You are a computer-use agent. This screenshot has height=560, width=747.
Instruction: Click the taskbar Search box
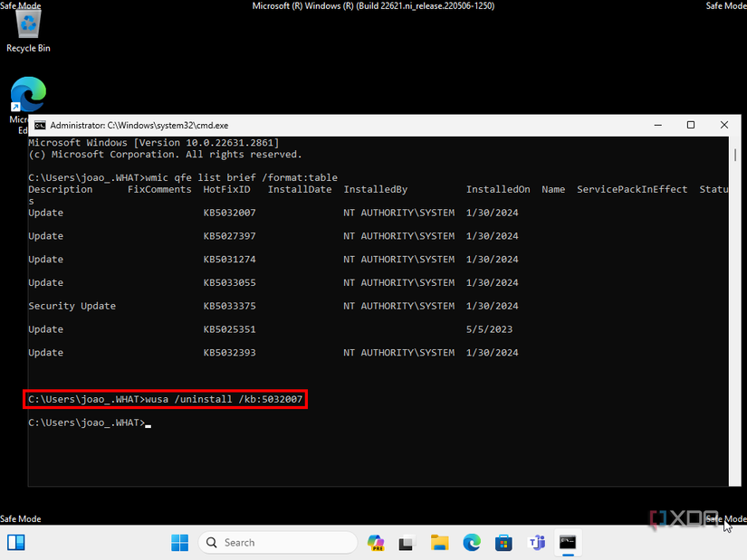pyautogui.click(x=278, y=543)
